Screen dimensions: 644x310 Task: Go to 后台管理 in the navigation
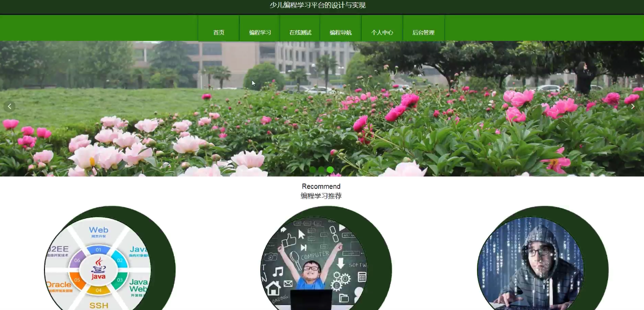click(424, 32)
